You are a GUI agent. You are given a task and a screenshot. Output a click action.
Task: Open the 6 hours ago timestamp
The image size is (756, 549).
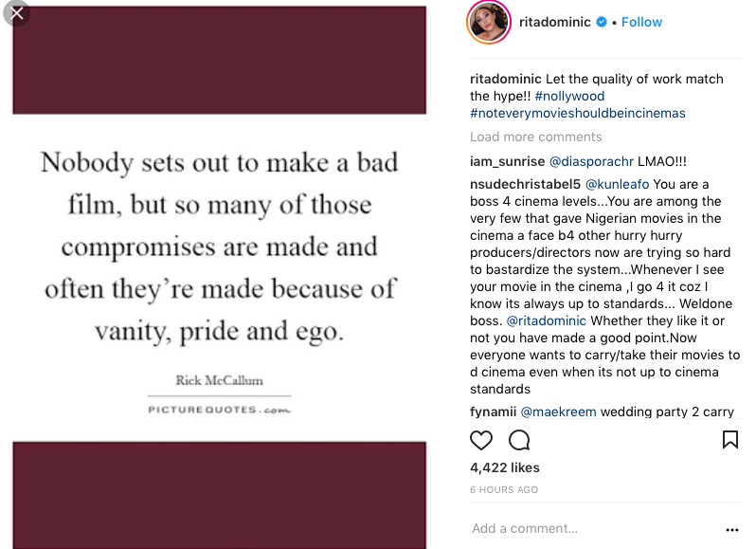pos(504,489)
